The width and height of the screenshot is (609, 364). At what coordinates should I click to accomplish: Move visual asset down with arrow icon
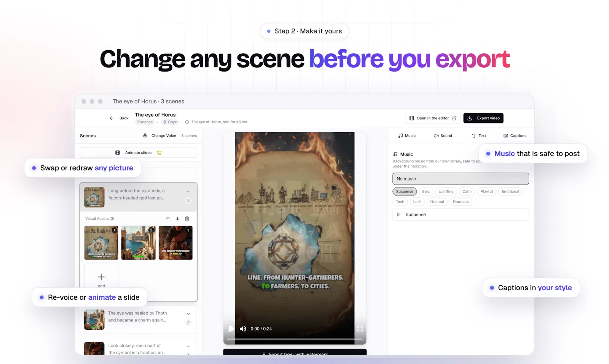177,219
